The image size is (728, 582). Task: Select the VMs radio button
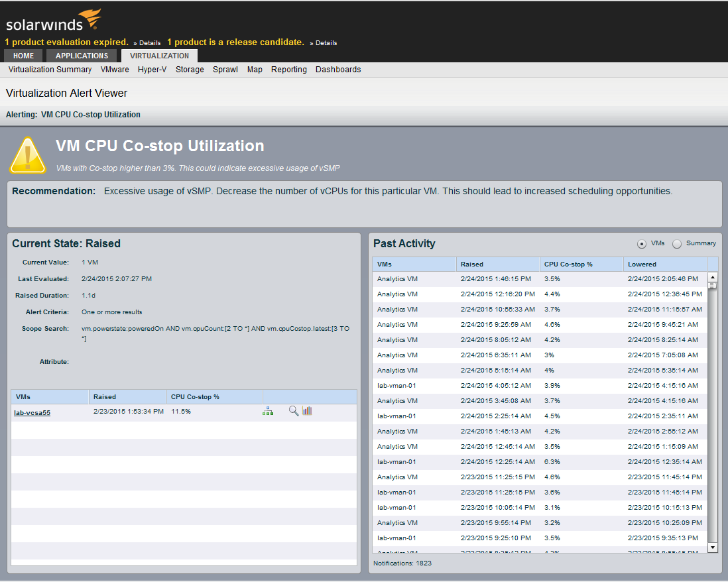pyautogui.click(x=642, y=244)
